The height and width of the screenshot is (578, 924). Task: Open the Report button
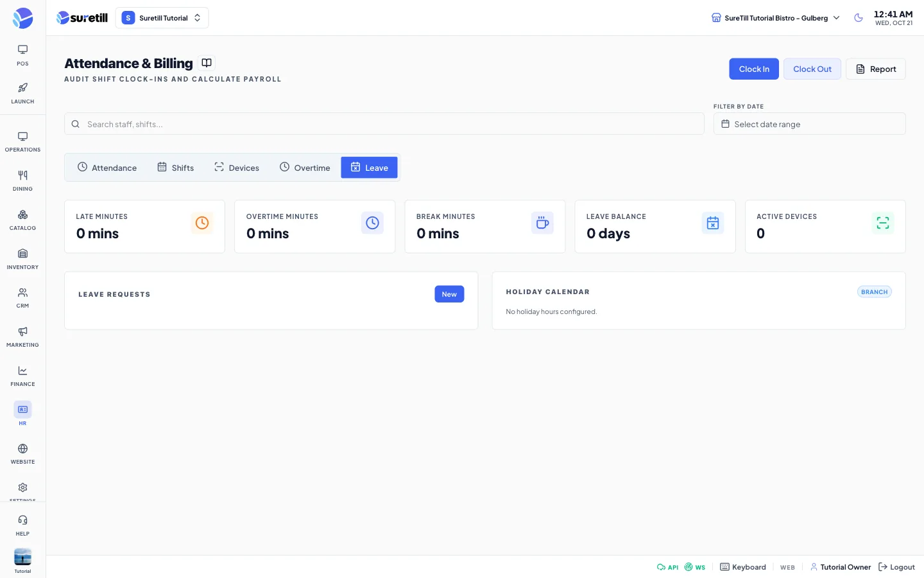[x=876, y=69]
